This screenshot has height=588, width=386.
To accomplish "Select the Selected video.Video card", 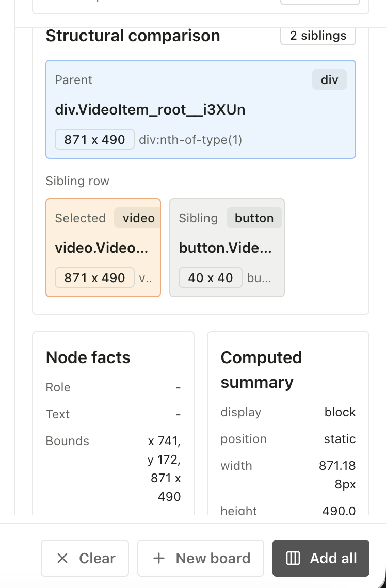I will [x=103, y=248].
